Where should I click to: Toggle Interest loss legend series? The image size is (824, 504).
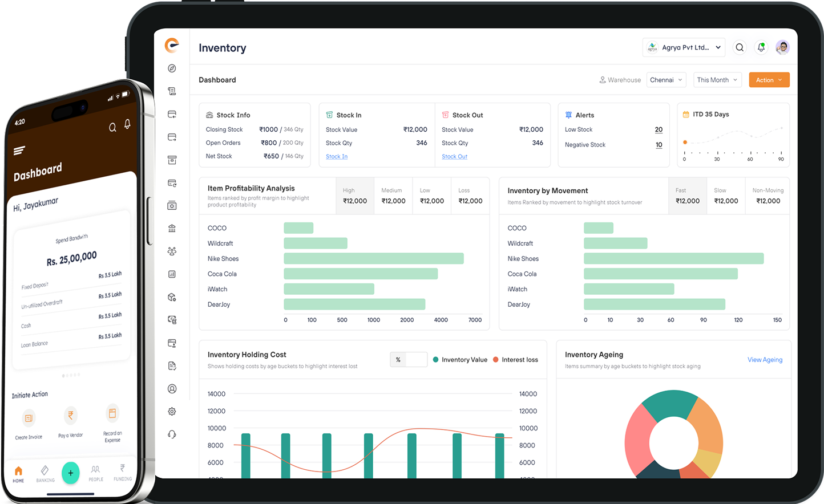[515, 360]
